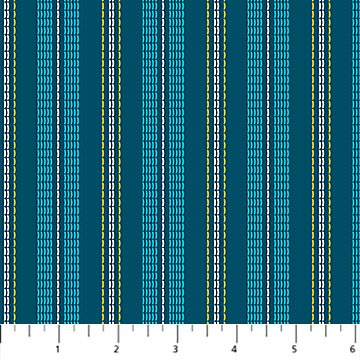This screenshot has width=360, height=360.
Task: Pick the dark teal band above ruler number 4
Action: pyautogui.click(x=236, y=162)
